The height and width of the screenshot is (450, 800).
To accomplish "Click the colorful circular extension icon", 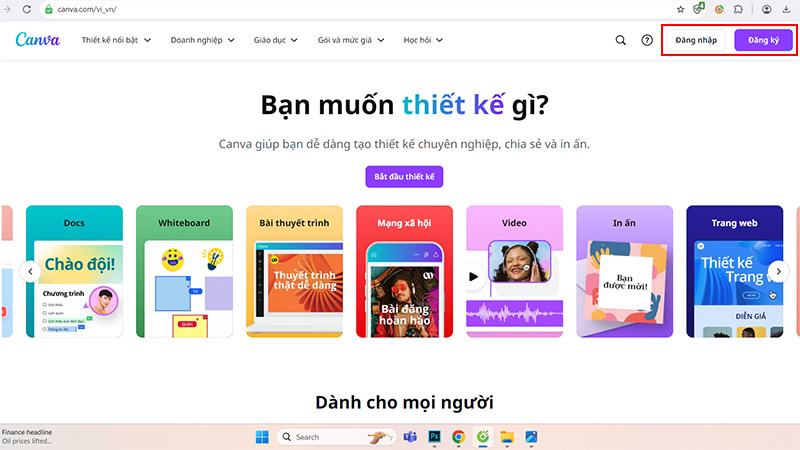I will [x=719, y=9].
